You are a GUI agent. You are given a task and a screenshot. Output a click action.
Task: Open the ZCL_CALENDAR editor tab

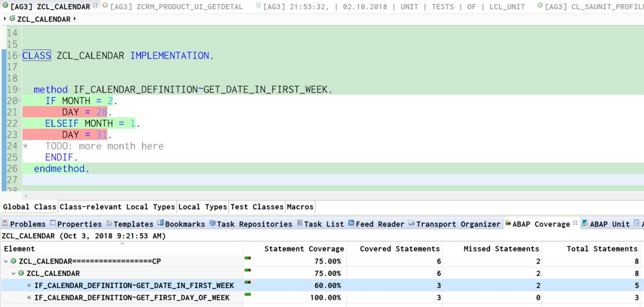click(x=49, y=7)
